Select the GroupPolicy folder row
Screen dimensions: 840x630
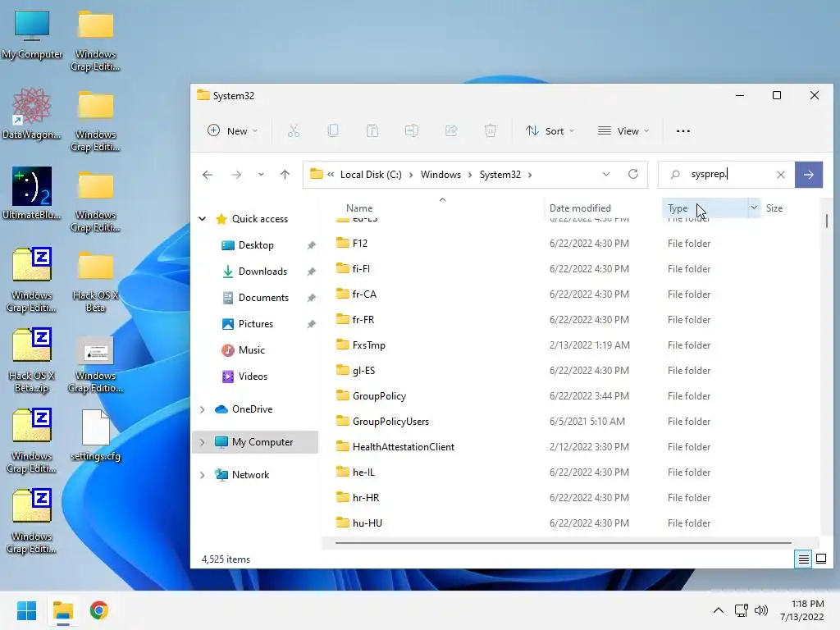pyautogui.click(x=571, y=396)
